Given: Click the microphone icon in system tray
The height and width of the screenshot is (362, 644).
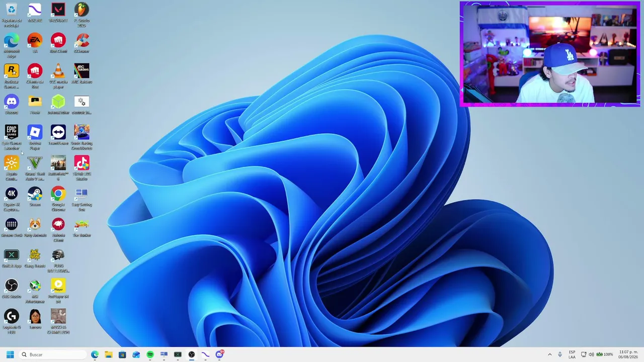Looking at the screenshot, I should click(x=560, y=354).
